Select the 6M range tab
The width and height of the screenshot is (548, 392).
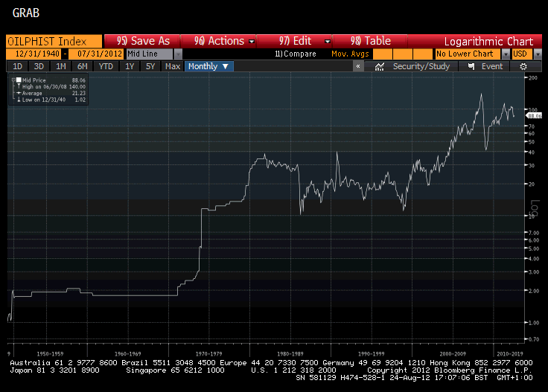click(x=83, y=66)
